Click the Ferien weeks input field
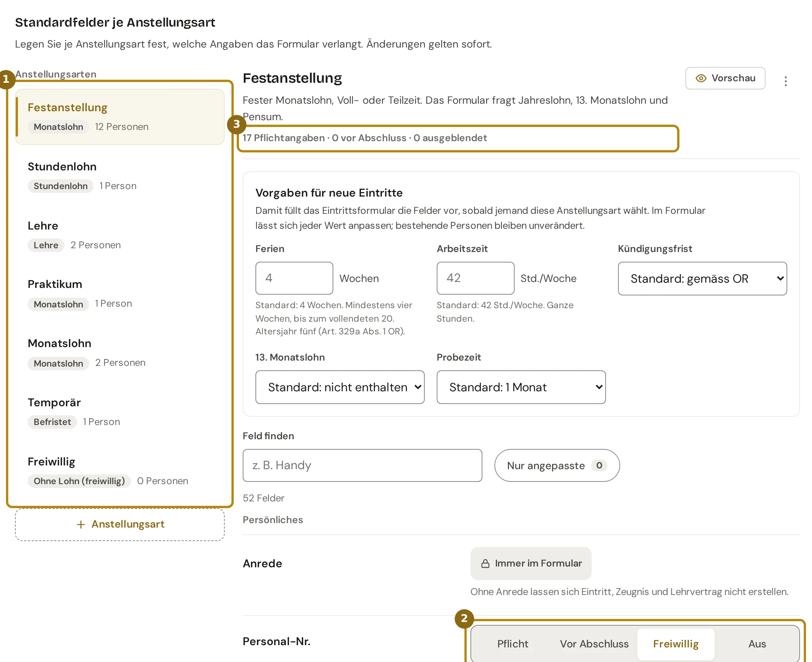 tap(294, 278)
